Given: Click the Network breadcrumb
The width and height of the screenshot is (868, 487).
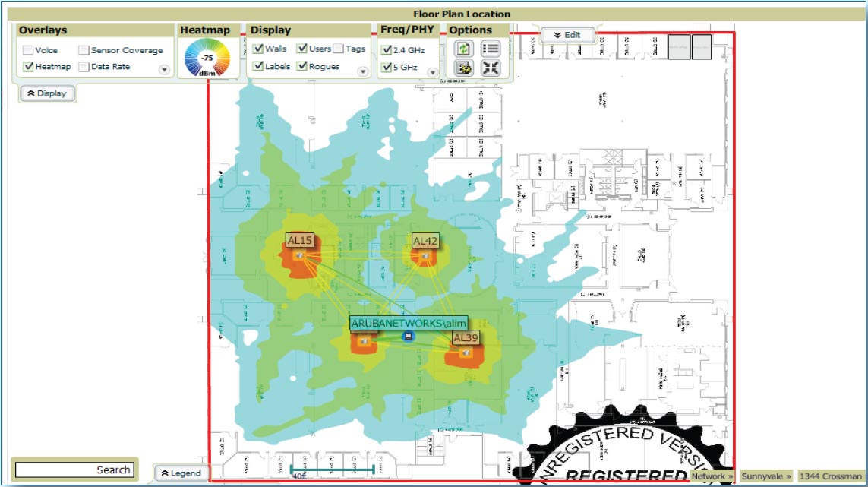Looking at the screenshot, I should 712,476.
